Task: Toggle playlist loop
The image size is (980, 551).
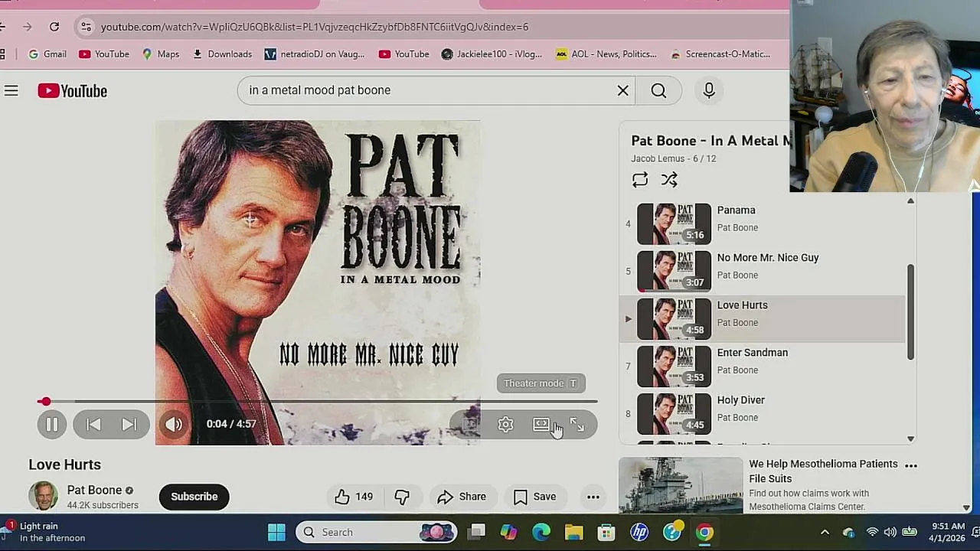Action: tap(640, 180)
